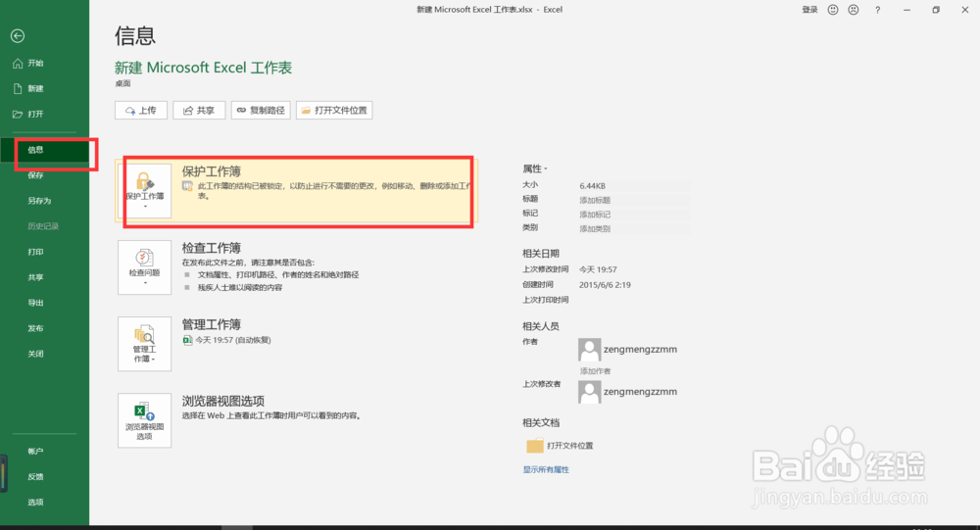Click the 添加标题 field
Image resolution: width=980 pixels, height=530 pixels.
[x=634, y=201]
